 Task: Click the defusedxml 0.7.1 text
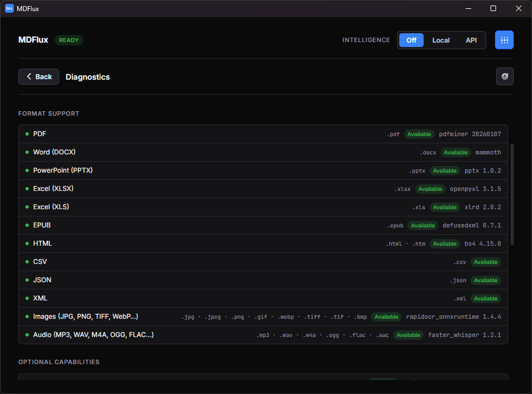tap(472, 225)
